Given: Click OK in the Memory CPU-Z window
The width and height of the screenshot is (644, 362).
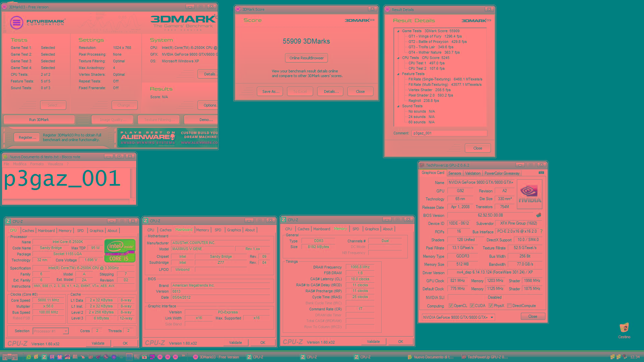Looking at the screenshot, I should pos(400,342).
